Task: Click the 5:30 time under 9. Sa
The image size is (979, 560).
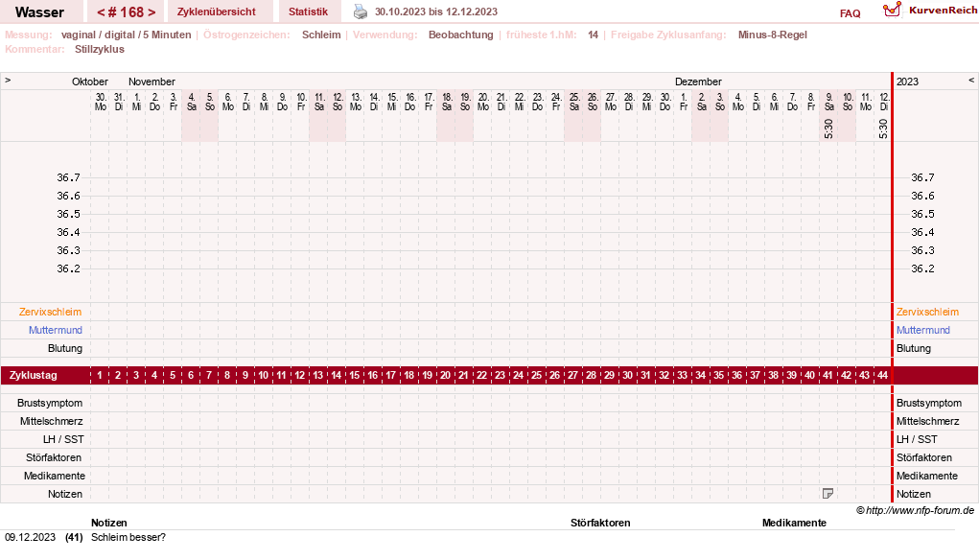Action: coord(828,128)
